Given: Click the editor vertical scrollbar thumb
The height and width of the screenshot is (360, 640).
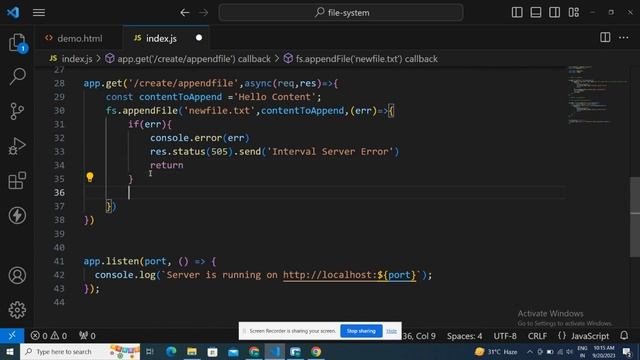Looking at the screenshot, I should (635, 216).
